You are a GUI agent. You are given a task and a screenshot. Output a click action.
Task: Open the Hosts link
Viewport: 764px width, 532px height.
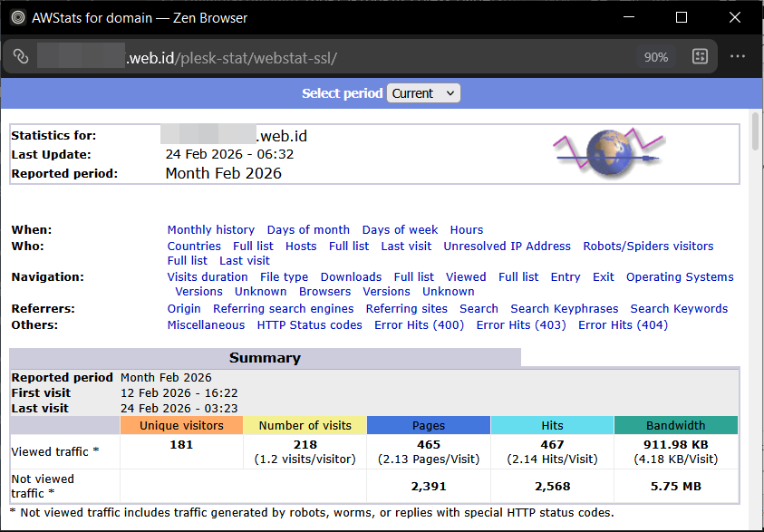tap(301, 246)
